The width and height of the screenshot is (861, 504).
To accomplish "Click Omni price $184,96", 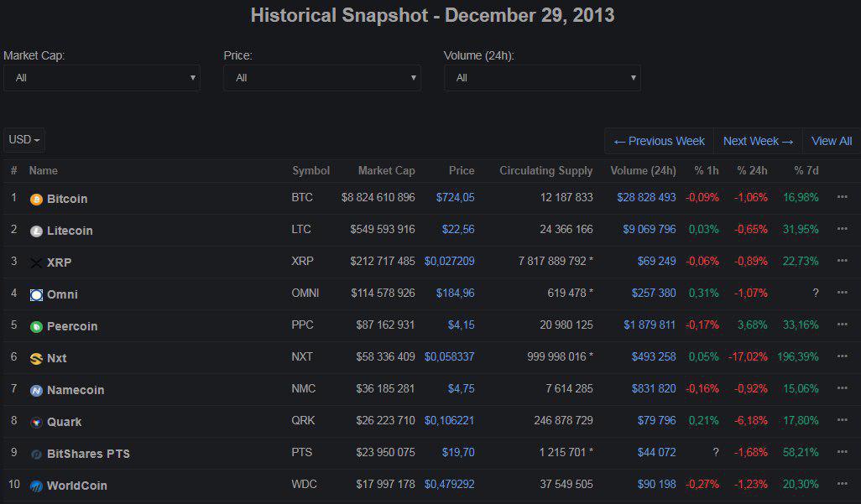I will click(x=455, y=293).
